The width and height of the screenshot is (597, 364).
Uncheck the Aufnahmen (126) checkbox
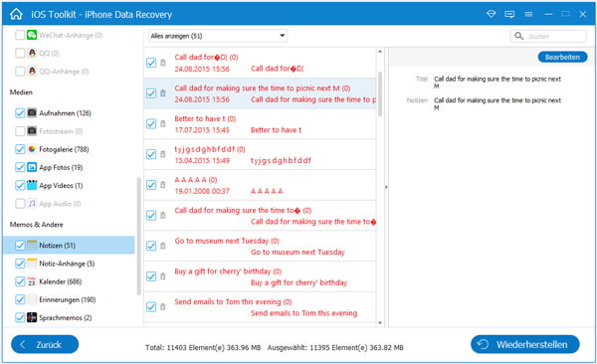pos(20,113)
